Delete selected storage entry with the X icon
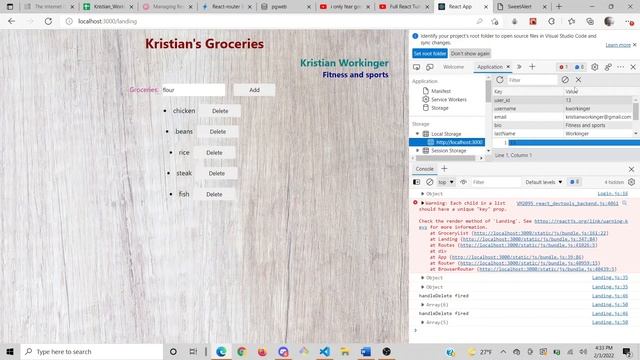Screen dimensions: 640x360 (578, 80)
